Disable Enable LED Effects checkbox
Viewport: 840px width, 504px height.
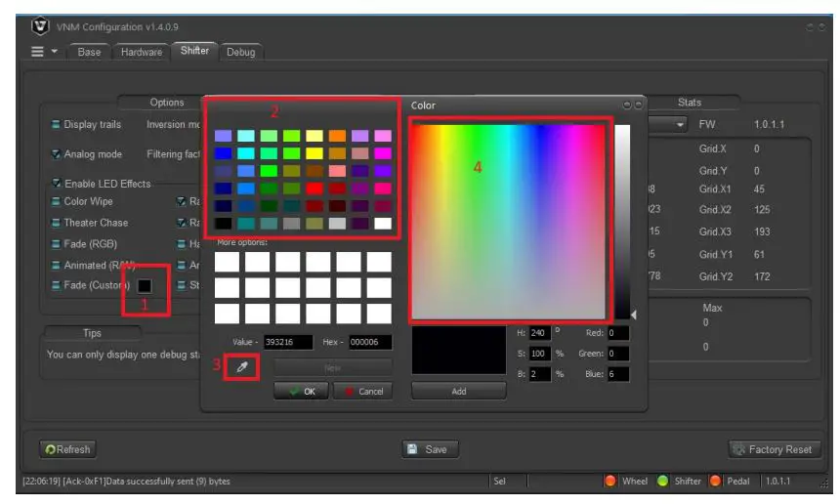(56, 184)
